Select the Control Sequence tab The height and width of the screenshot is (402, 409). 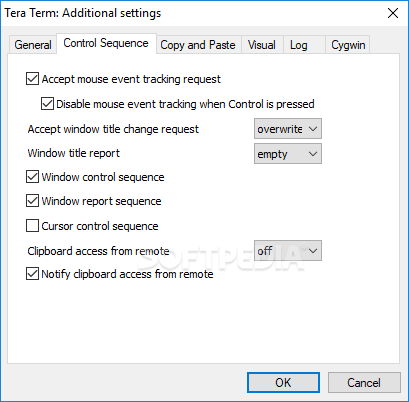click(x=106, y=43)
